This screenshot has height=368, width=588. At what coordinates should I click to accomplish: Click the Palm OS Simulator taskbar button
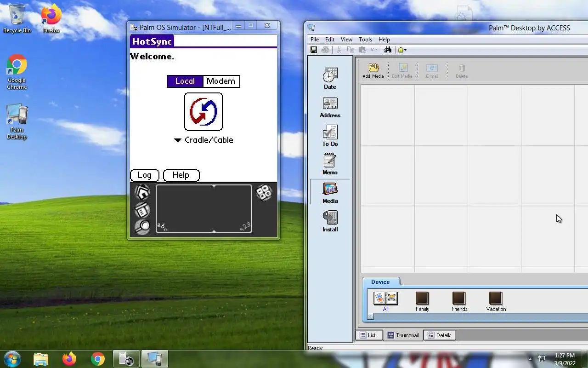tap(126, 359)
